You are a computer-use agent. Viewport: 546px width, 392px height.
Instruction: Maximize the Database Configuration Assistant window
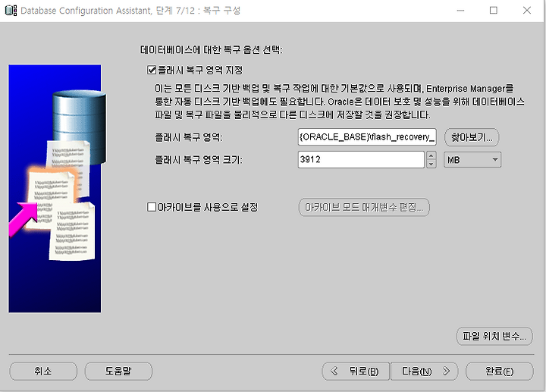coord(494,11)
